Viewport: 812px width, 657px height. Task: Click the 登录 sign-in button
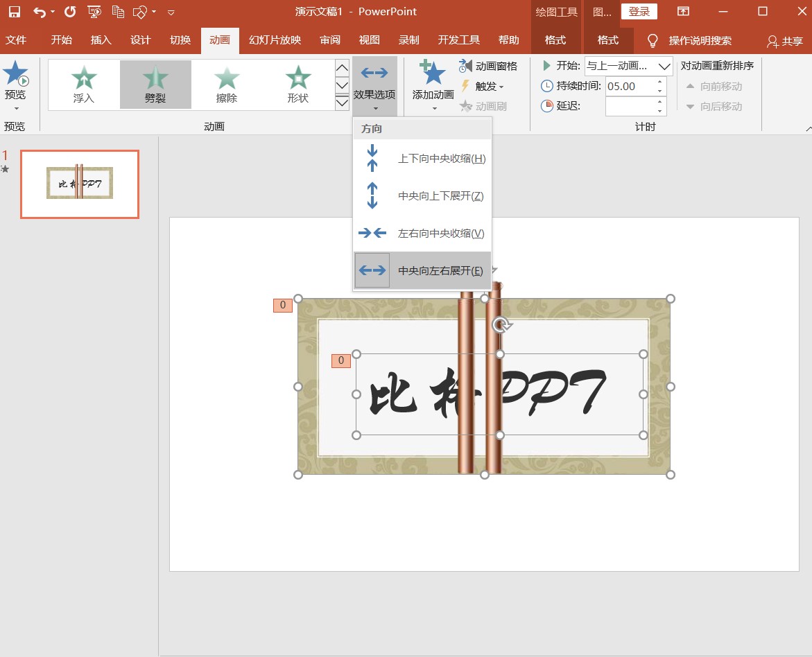click(639, 11)
